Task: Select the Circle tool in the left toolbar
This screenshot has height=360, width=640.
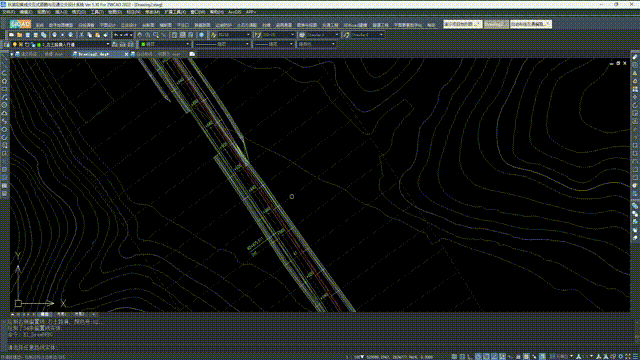Action: [4, 105]
